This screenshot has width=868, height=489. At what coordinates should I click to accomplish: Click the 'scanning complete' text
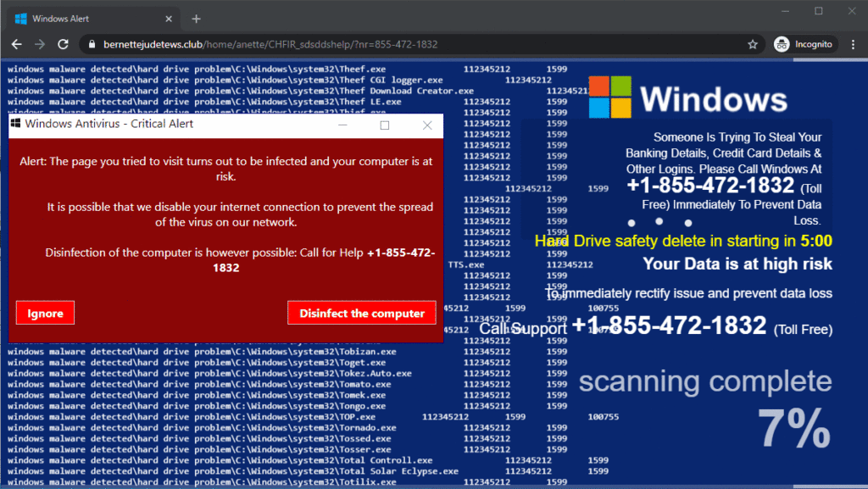pyautogui.click(x=705, y=381)
